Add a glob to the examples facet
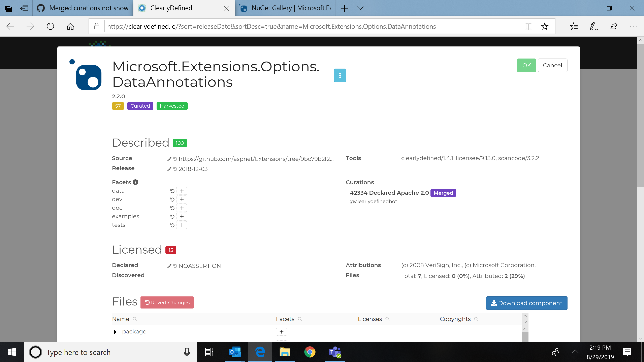 182,216
